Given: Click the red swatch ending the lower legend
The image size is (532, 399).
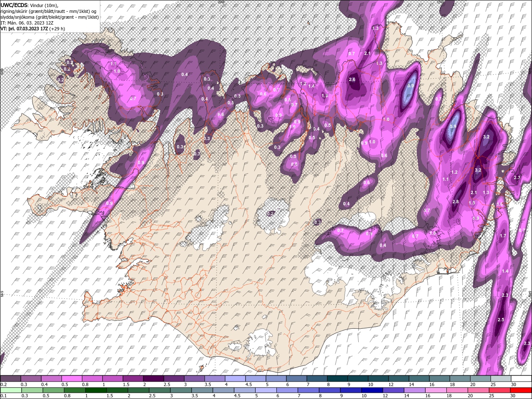Looking at the screenshot, I should (x=520, y=390).
